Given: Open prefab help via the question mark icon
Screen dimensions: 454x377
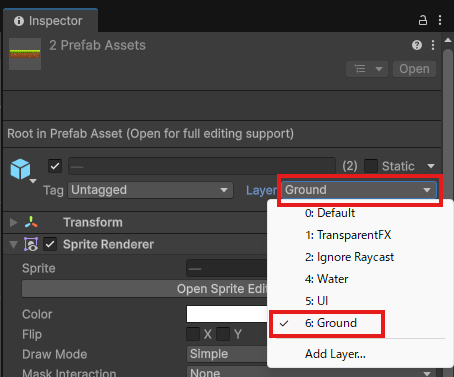Looking at the screenshot, I should click(417, 45).
